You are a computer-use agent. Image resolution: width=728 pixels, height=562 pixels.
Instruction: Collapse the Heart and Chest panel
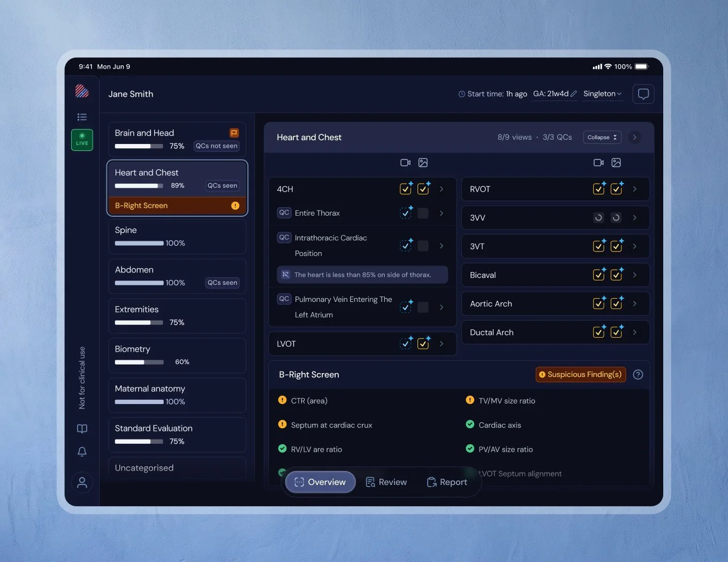click(602, 138)
